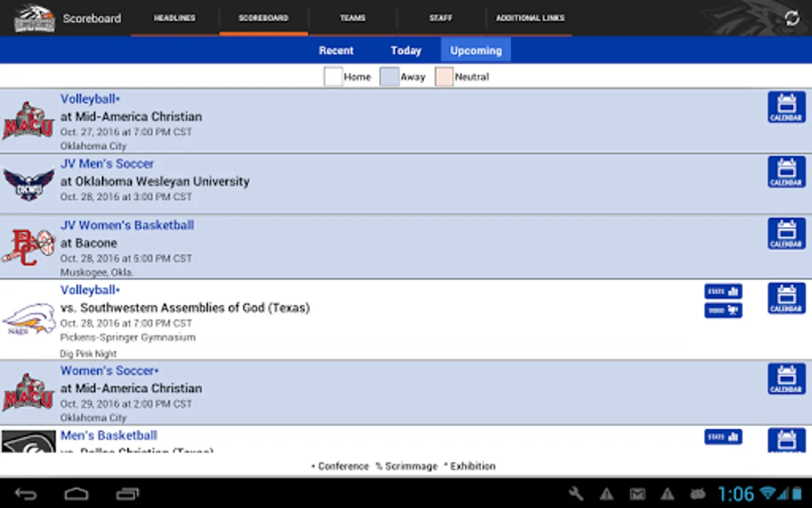The width and height of the screenshot is (812, 508).
Task: Tap the battery icon in the status bar
Action: click(x=797, y=494)
